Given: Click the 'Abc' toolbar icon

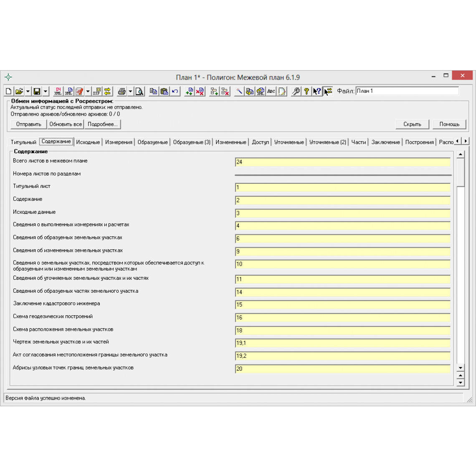Looking at the screenshot, I should coord(271,91).
